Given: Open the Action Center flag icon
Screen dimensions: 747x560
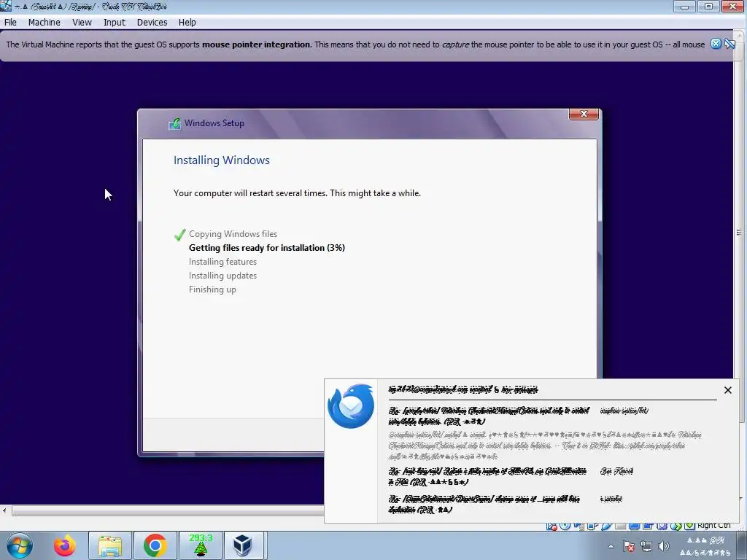Looking at the screenshot, I should point(629,546).
